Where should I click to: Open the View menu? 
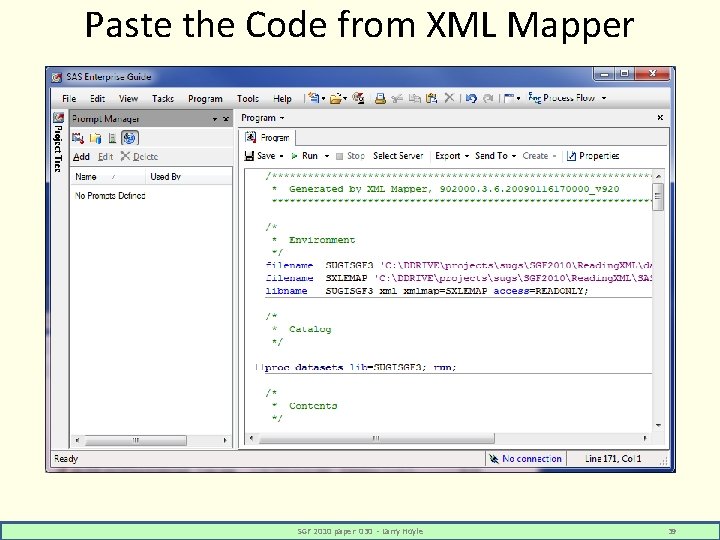point(128,98)
